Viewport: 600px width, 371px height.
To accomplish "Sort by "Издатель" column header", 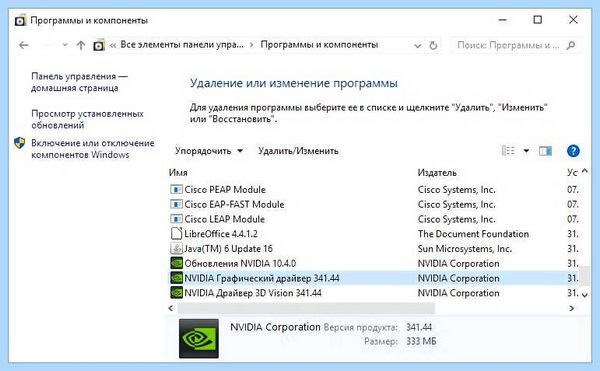I will [x=437, y=173].
